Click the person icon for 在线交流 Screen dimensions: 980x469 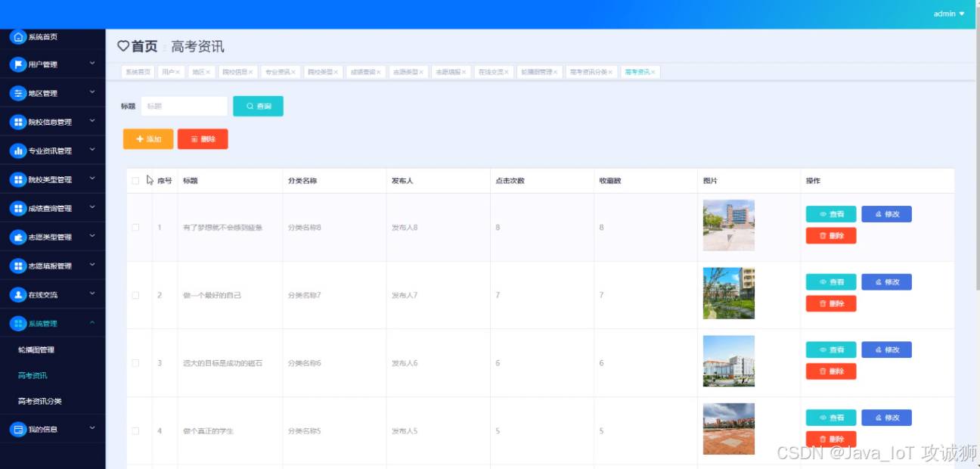18,294
